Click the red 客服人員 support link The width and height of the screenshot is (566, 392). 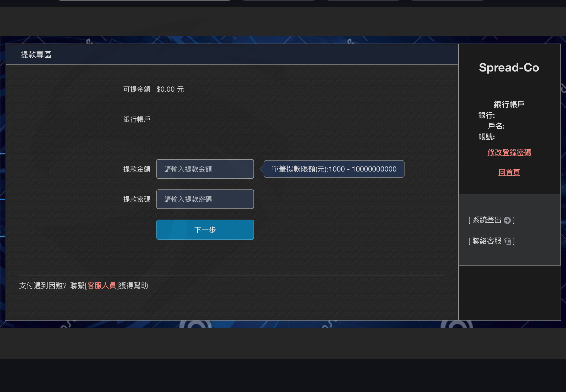coord(102,285)
